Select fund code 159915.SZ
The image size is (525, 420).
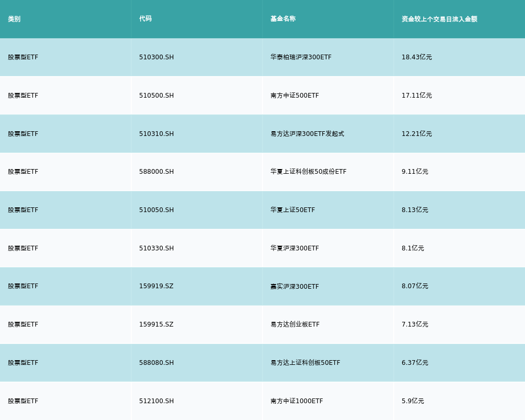pyautogui.click(x=156, y=324)
